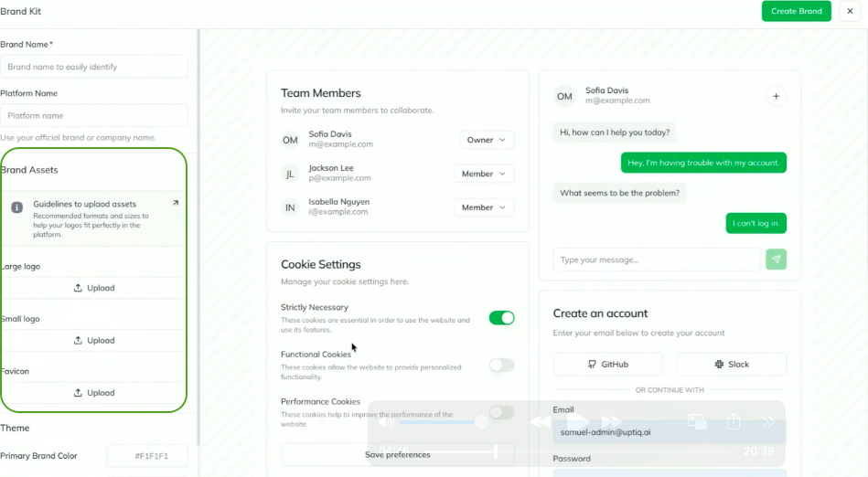The height and width of the screenshot is (477, 868).
Task: Expand Jackson Lee's Member role dropdown
Action: tap(484, 174)
